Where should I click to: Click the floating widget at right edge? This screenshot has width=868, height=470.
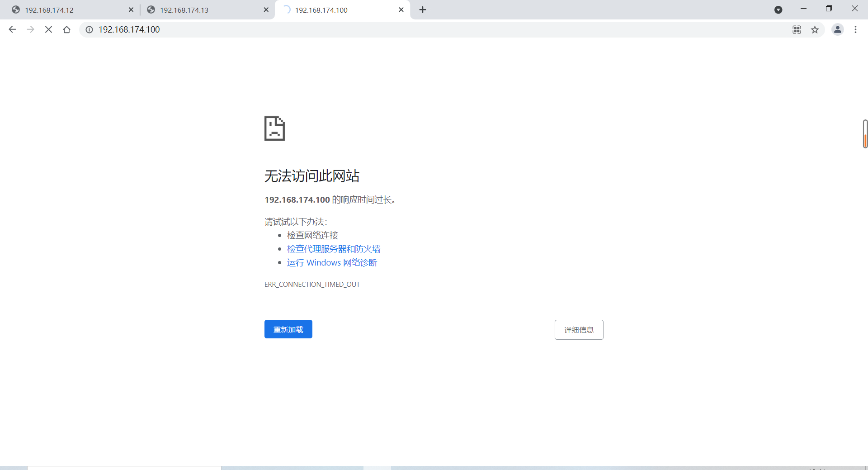pyautogui.click(x=865, y=134)
